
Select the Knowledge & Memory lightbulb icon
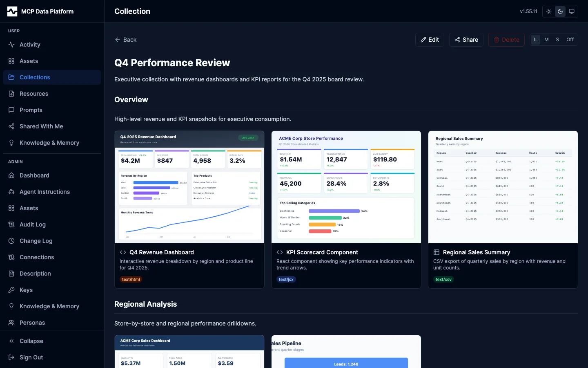(x=11, y=143)
